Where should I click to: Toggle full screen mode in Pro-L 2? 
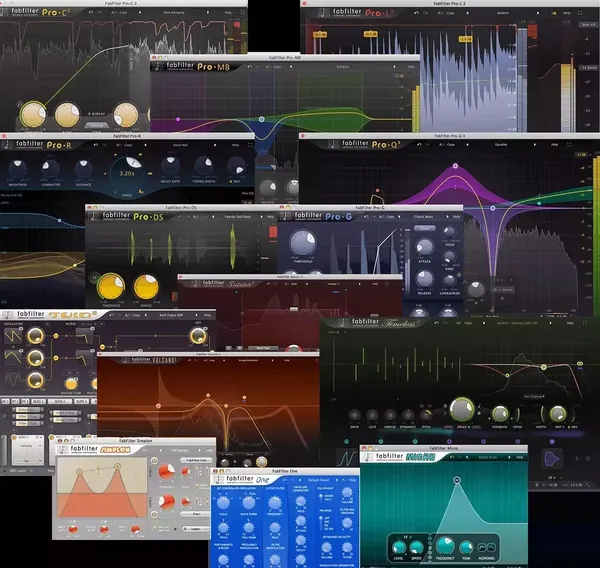tap(580, 13)
